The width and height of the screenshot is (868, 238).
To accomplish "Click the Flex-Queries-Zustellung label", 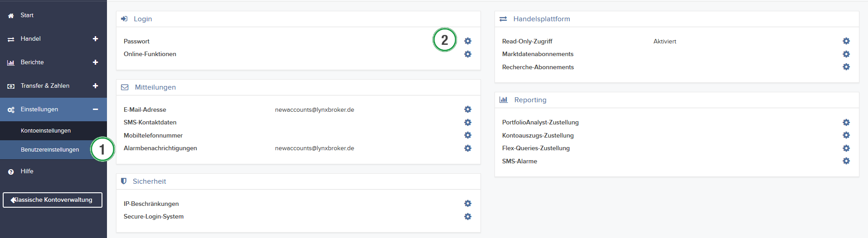I will 536,148.
